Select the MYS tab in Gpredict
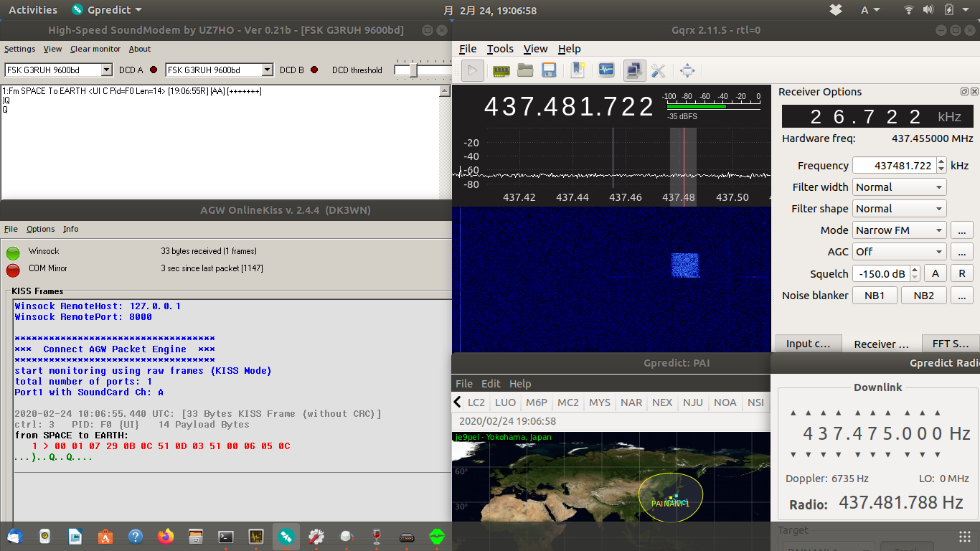This screenshot has width=980, height=551. coord(600,402)
